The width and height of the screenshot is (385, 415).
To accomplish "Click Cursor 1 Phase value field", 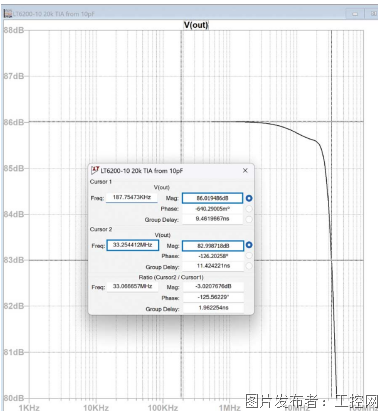I will point(213,209).
